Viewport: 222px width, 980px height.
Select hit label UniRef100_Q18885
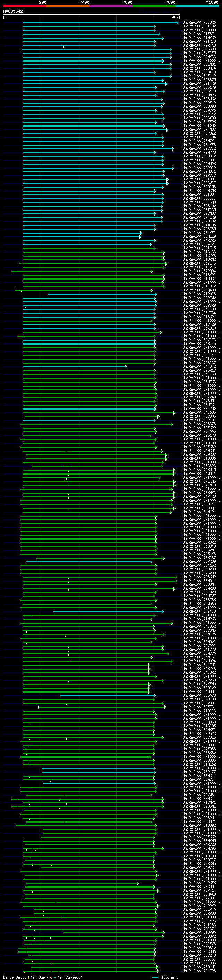click(x=199, y=459)
